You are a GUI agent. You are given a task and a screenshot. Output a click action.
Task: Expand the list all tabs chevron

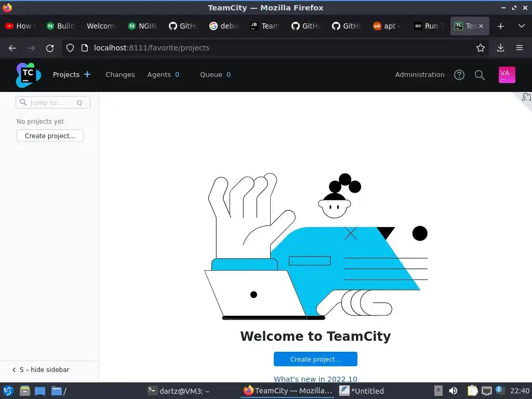coord(522,26)
